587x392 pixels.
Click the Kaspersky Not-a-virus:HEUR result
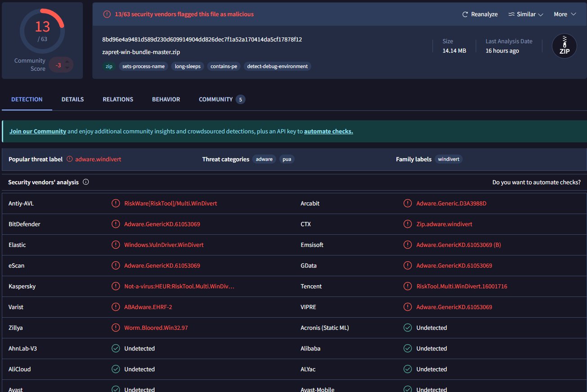(179, 287)
